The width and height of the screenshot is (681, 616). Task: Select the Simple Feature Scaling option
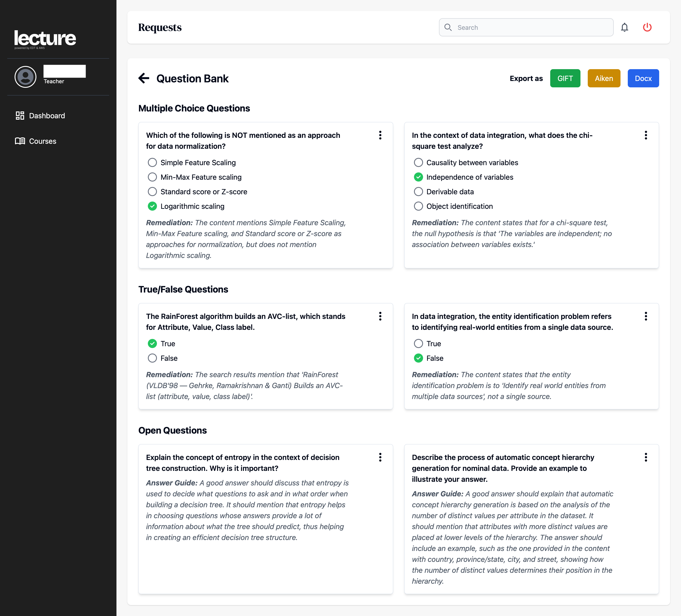tap(152, 163)
